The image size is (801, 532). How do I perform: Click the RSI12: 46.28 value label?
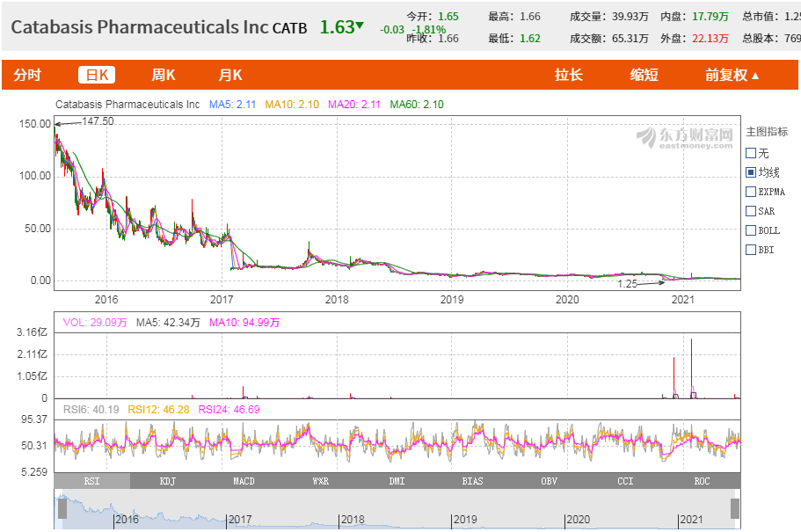coord(158,410)
